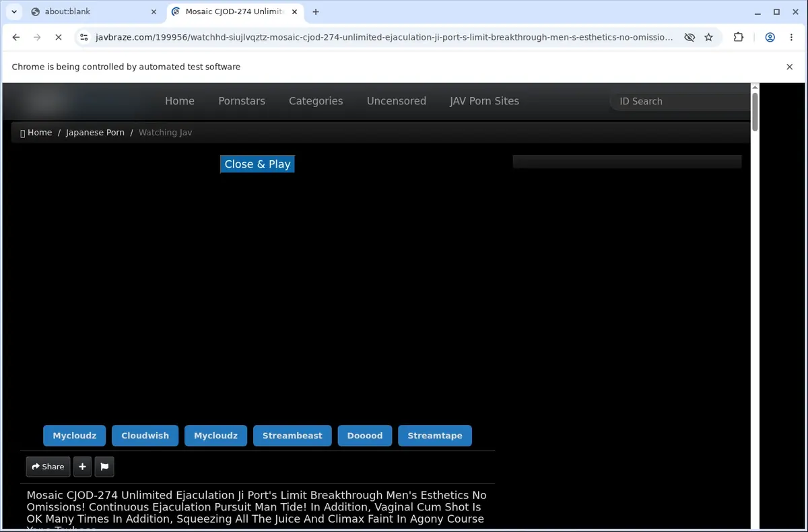The width and height of the screenshot is (808, 532).
Task: Choose the Dooood server button
Action: pyautogui.click(x=365, y=436)
